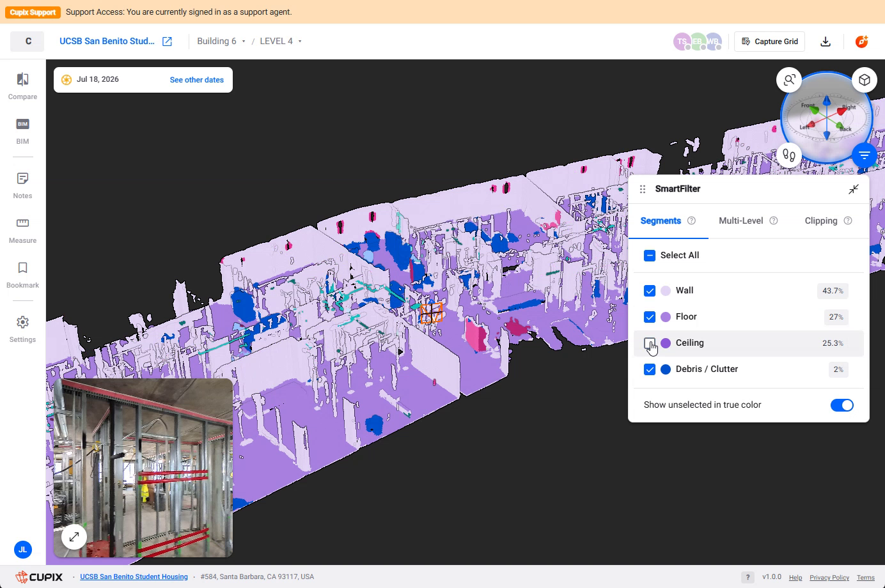Toggle the Select All checkbox
885x588 pixels.
pos(650,256)
